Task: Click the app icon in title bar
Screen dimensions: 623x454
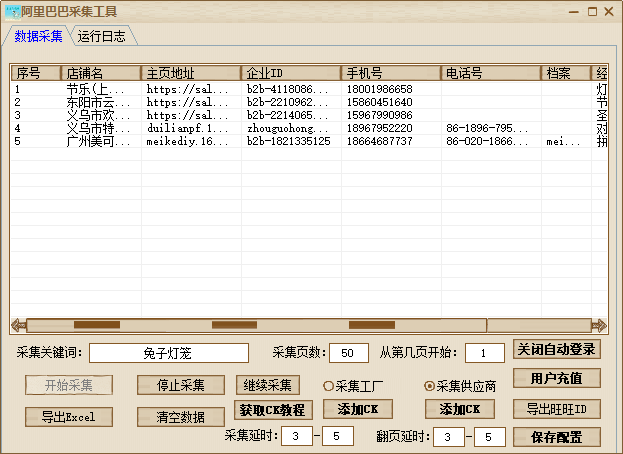Action: (x=11, y=12)
